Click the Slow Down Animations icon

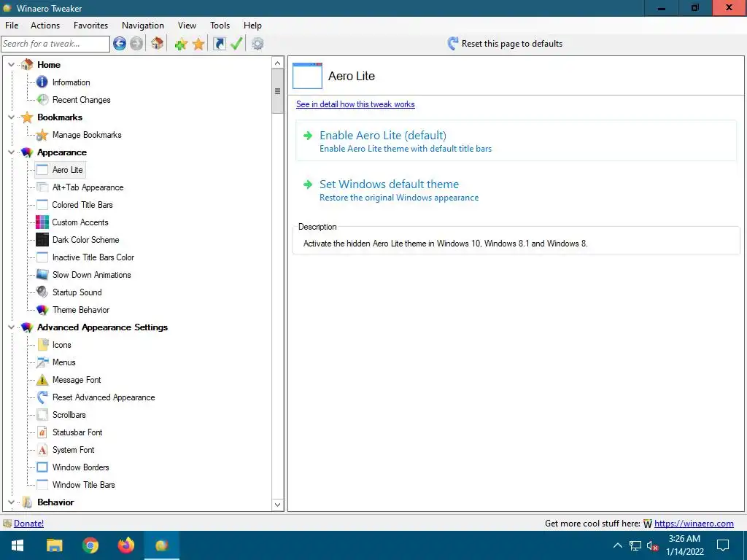pyautogui.click(x=42, y=275)
